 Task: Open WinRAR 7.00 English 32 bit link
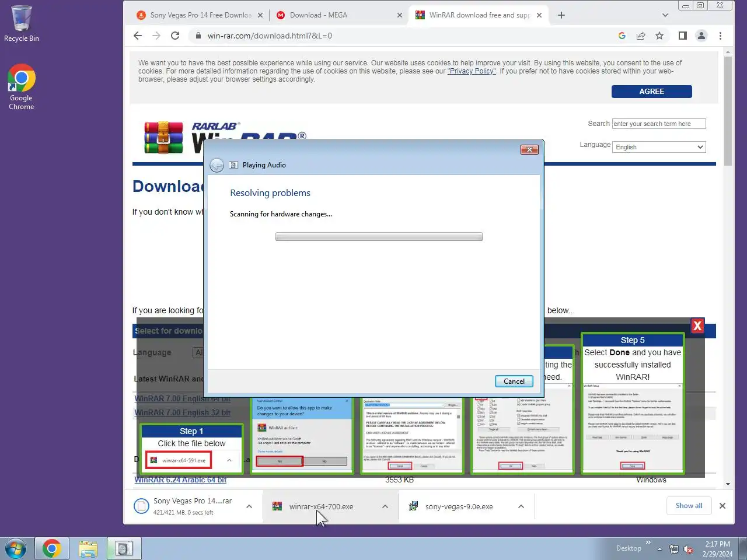tap(182, 412)
